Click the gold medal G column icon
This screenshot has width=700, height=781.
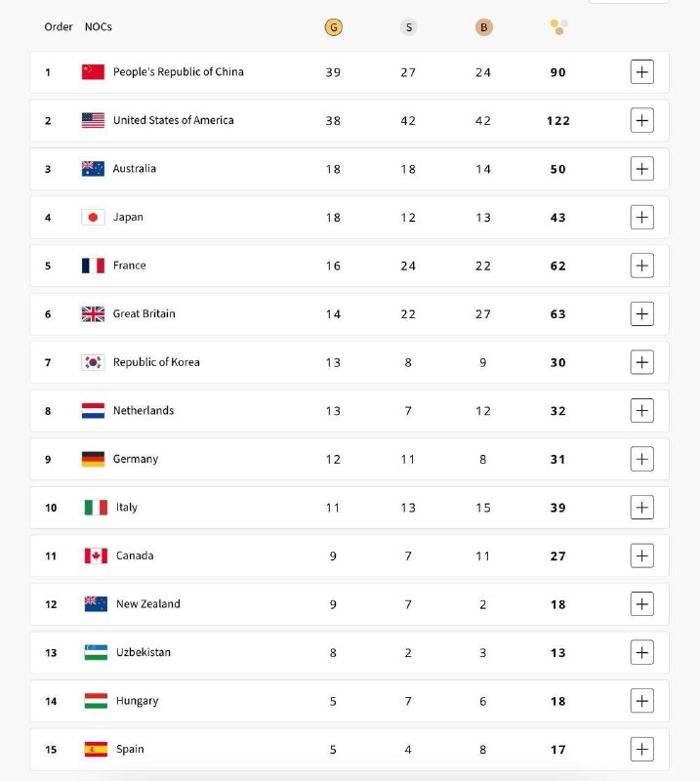333,27
